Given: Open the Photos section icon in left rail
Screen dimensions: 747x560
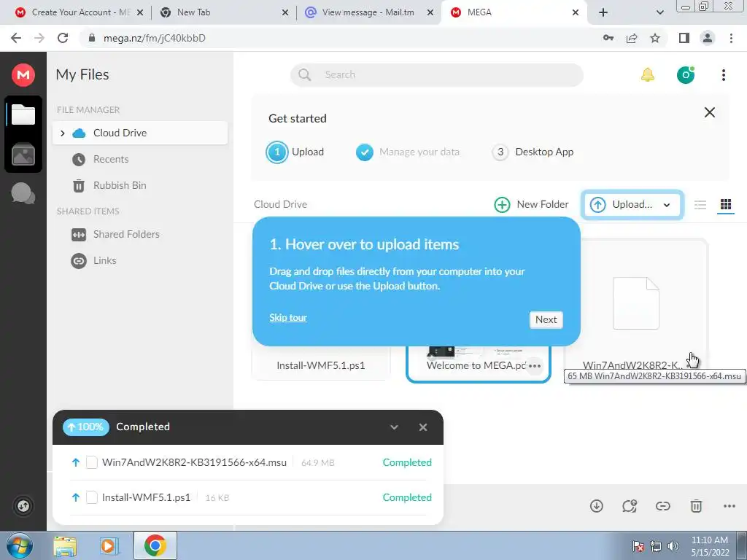Looking at the screenshot, I should point(23,155).
